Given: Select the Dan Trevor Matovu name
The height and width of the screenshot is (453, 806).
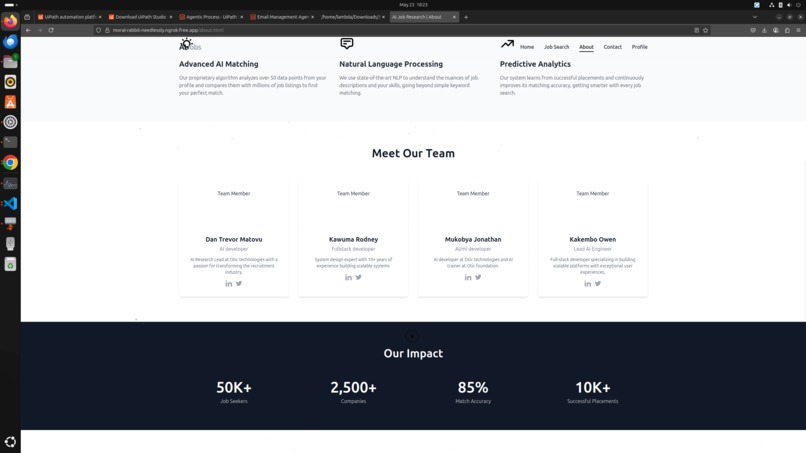Looking at the screenshot, I should tap(234, 239).
